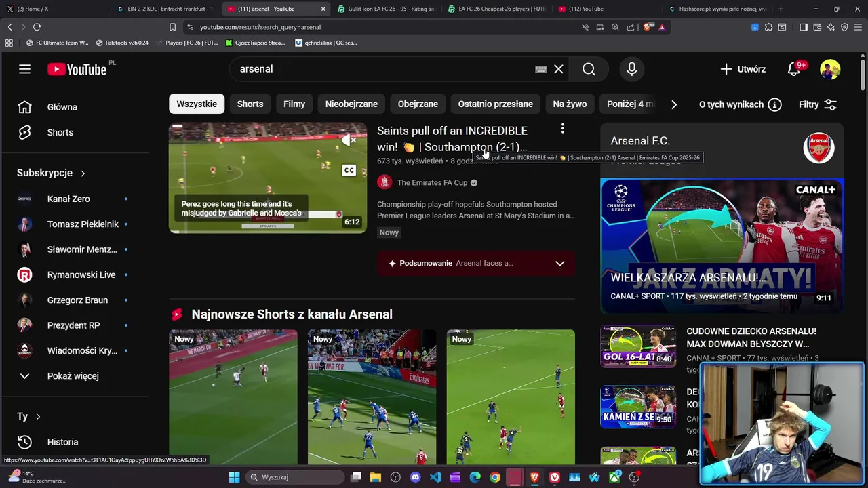Switch to the Gullit Icon EA FC 26 tab
The width and height of the screenshot is (868, 488).
(x=385, y=9)
